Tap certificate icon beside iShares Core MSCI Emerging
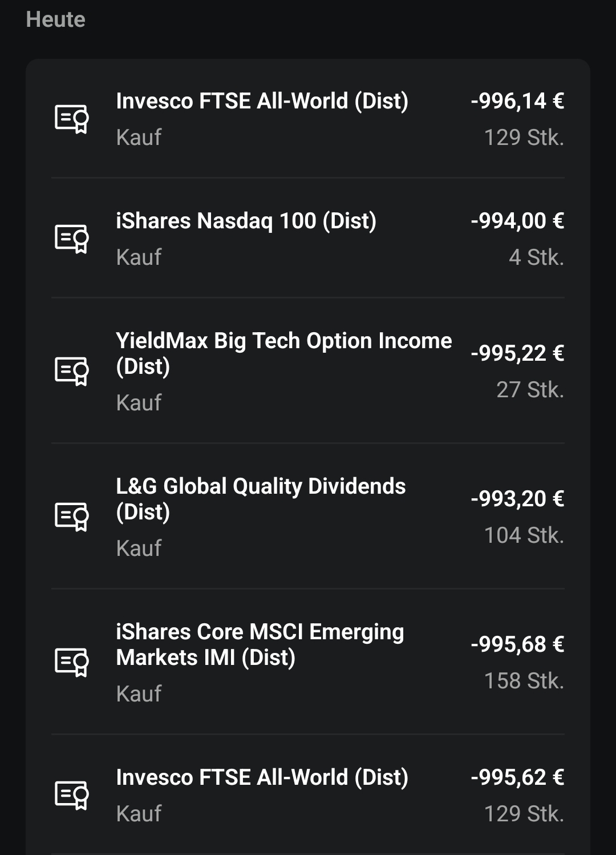The image size is (616, 855). [x=72, y=662]
